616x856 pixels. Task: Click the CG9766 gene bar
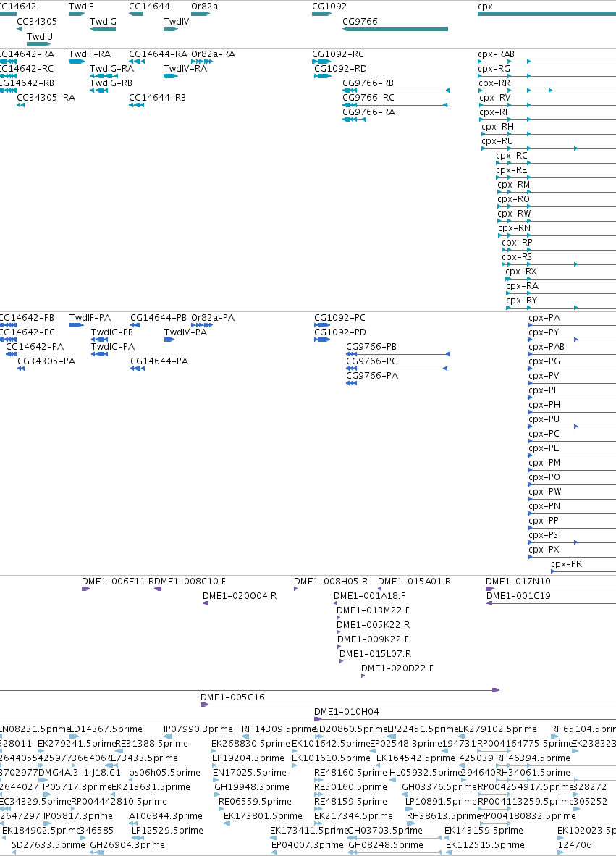tap(395, 29)
